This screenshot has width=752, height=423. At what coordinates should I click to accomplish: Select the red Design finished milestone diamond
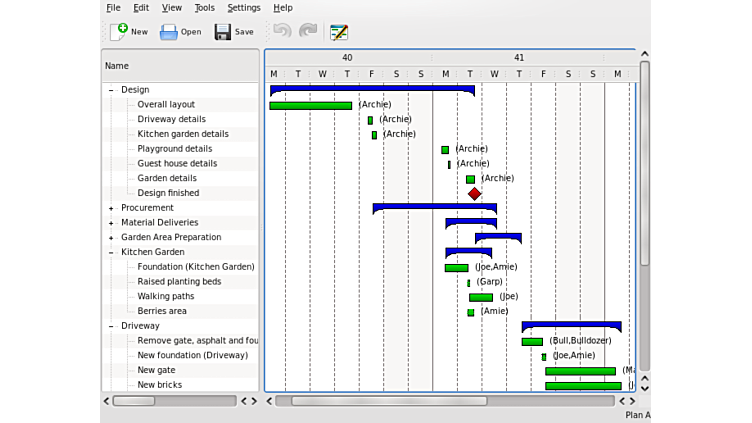point(474,193)
